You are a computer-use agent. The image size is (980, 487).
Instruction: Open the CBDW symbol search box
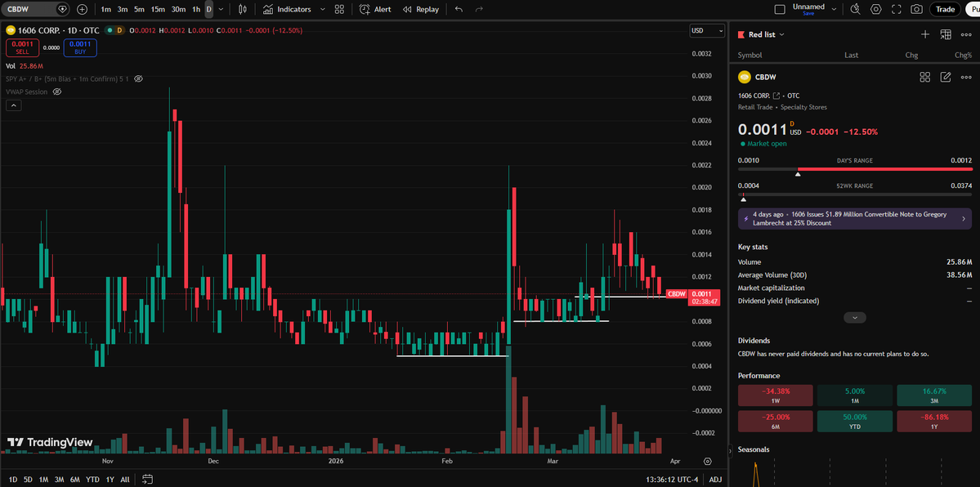tap(35, 9)
